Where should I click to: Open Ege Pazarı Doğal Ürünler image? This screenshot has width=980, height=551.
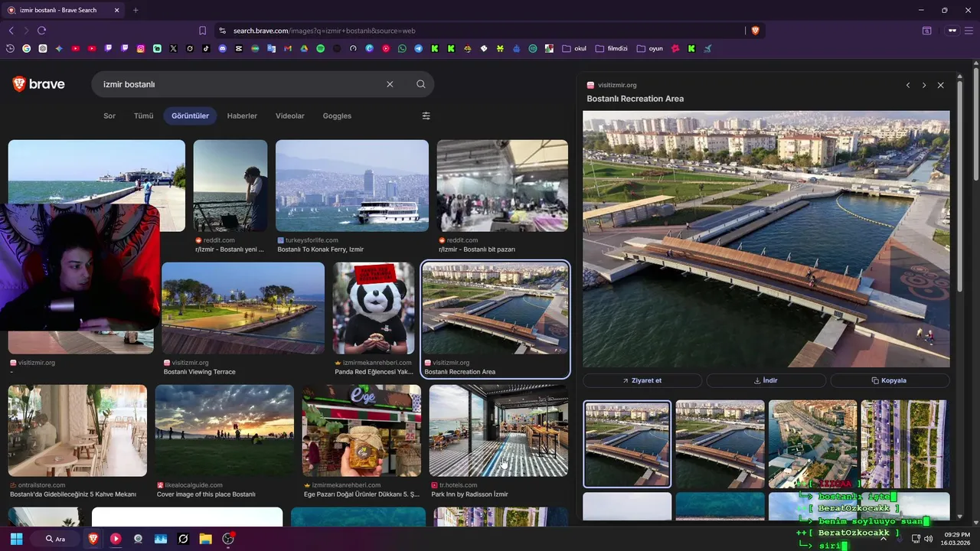pyautogui.click(x=361, y=430)
